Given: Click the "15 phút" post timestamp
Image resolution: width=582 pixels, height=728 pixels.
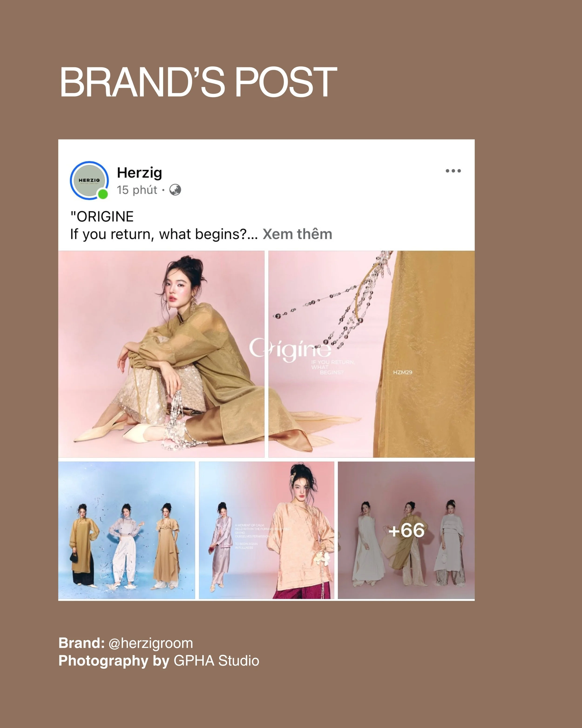Looking at the screenshot, I should point(137,190).
